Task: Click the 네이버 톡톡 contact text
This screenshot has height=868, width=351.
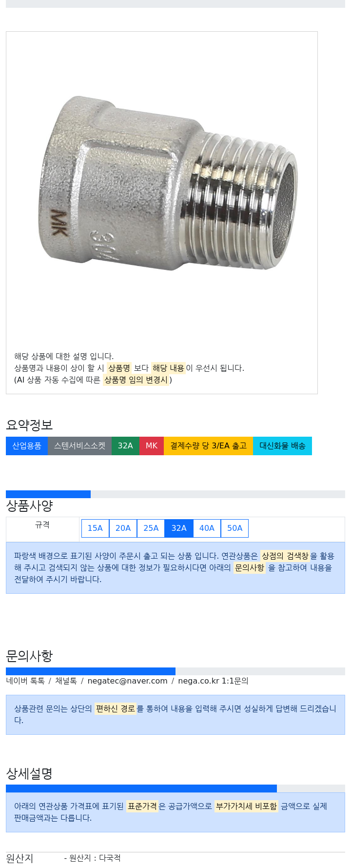Action: coord(25,681)
